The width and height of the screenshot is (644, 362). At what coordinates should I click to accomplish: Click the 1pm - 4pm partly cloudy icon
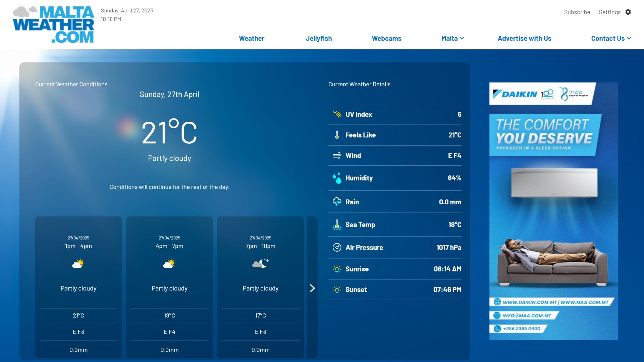coord(78,263)
